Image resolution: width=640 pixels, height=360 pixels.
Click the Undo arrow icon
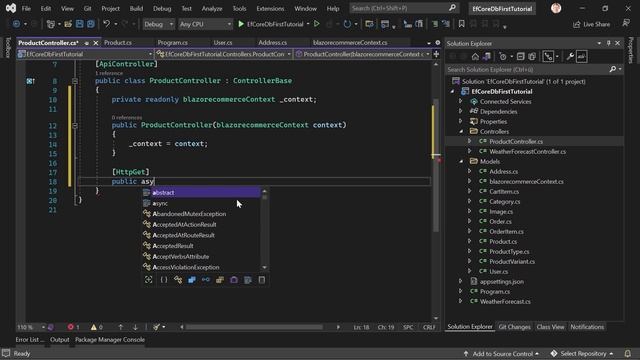pos(107,24)
